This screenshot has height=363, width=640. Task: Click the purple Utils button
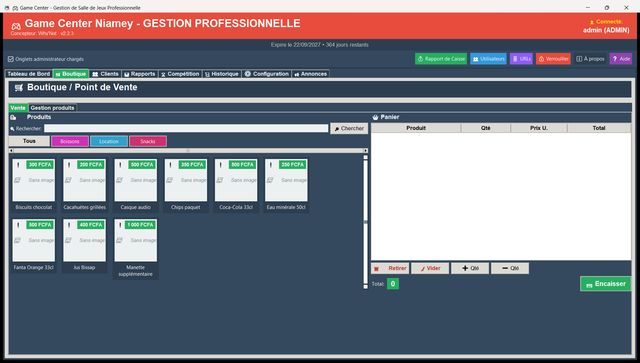[x=521, y=59]
